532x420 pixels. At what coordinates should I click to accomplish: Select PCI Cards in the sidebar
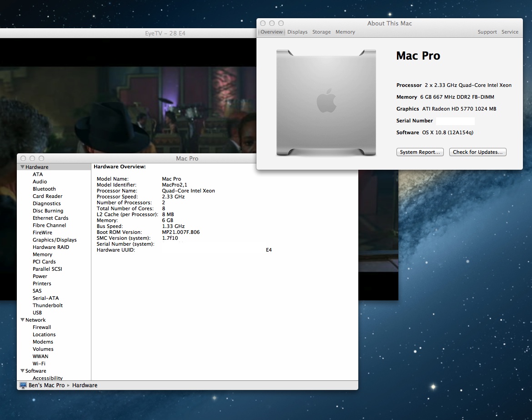44,262
